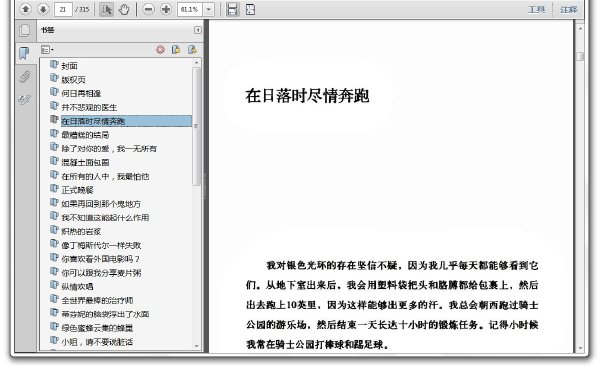
Task: Click the panel header label 书签
Action: [48, 30]
